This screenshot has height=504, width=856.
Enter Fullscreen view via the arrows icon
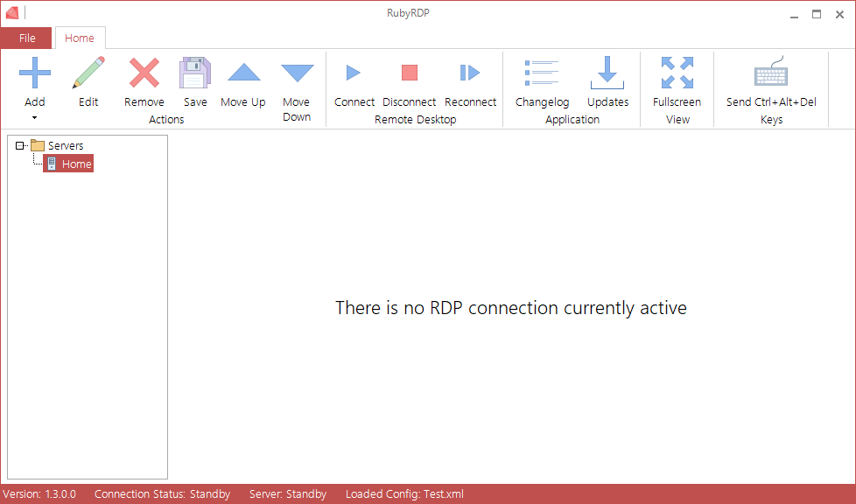(x=677, y=73)
